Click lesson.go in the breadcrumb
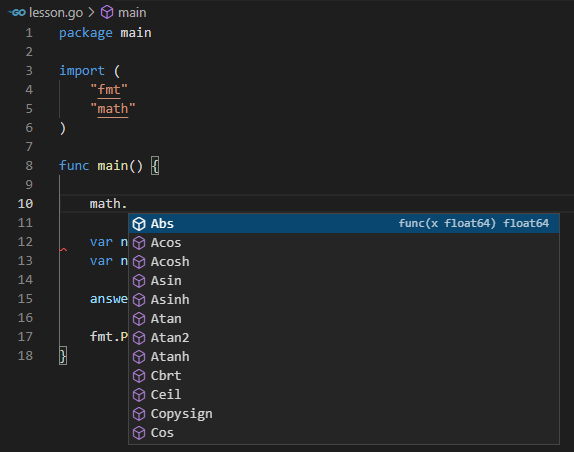The width and height of the screenshot is (574, 452). (56, 13)
